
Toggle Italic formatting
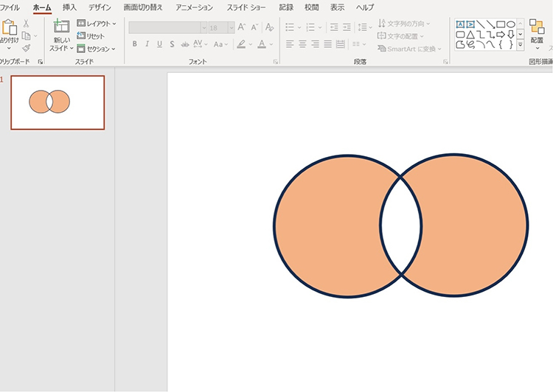pos(147,44)
